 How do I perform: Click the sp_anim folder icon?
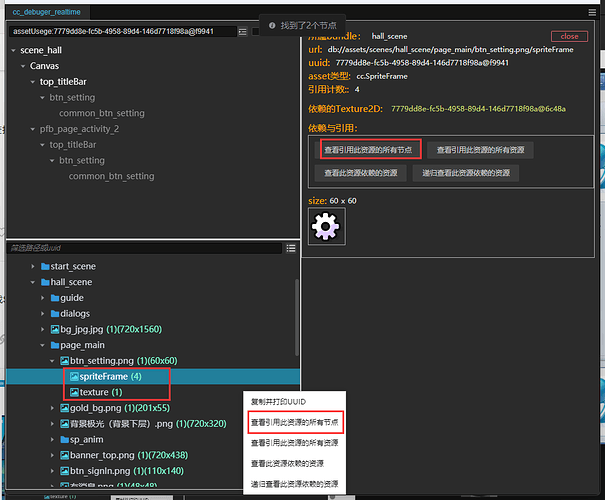coord(64,440)
